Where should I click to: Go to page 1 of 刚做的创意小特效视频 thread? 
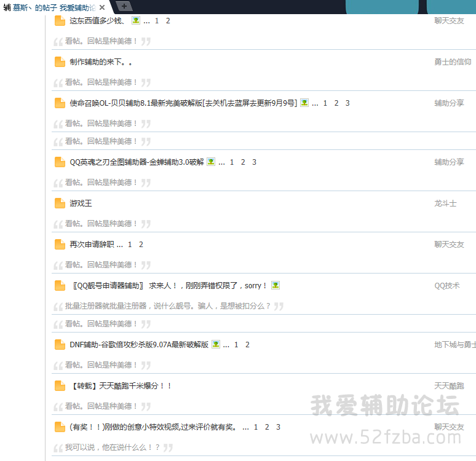click(x=256, y=427)
